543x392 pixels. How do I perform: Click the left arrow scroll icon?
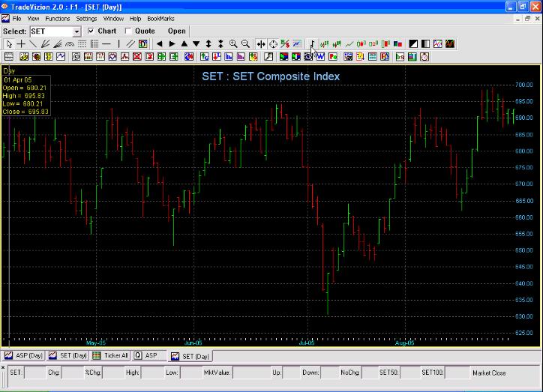(x=159, y=44)
